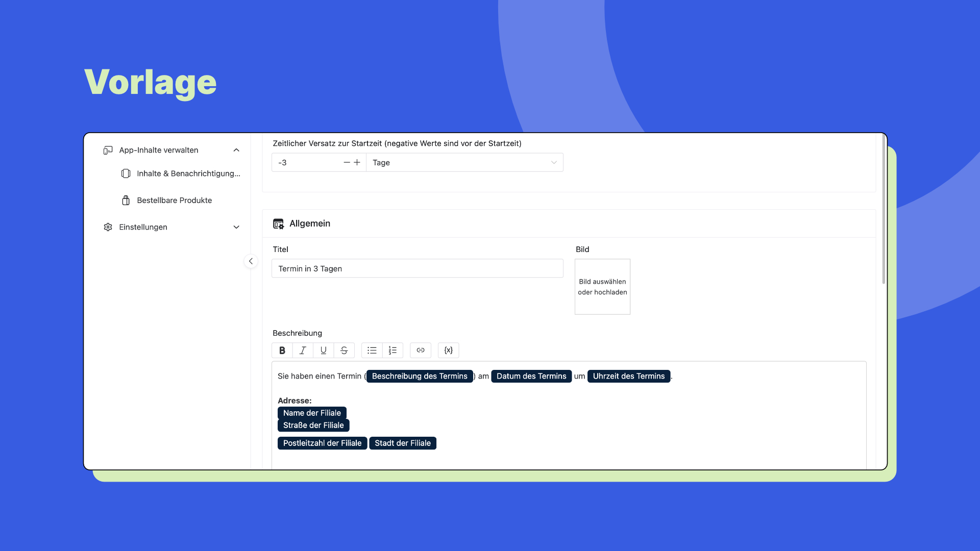Select the Beschreibung des Termins placeholder
The width and height of the screenshot is (980, 551).
(420, 376)
